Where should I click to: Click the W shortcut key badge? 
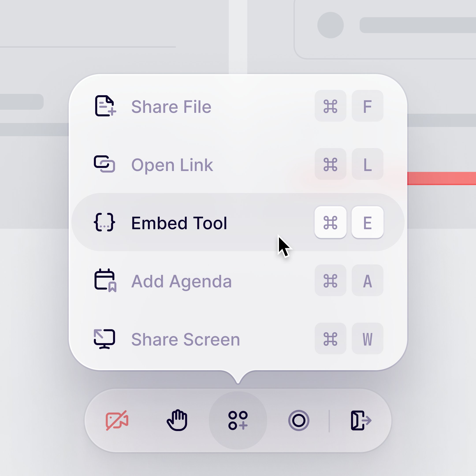(367, 338)
